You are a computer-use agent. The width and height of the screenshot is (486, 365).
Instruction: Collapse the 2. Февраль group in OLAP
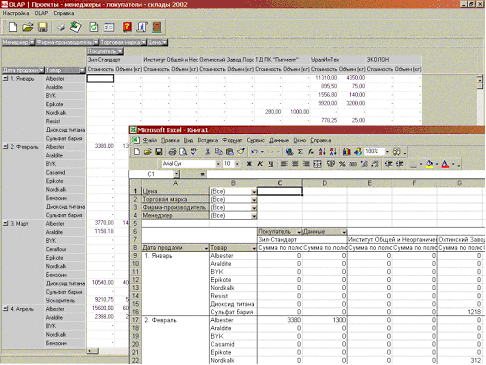point(5,147)
